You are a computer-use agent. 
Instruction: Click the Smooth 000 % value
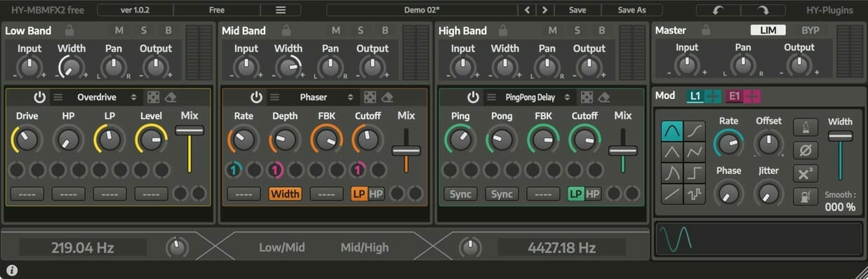pos(840,207)
